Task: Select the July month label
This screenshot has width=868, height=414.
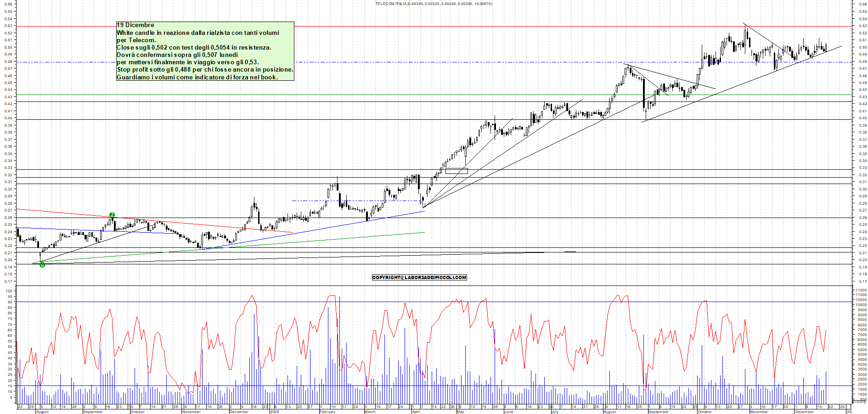Action: point(555,412)
